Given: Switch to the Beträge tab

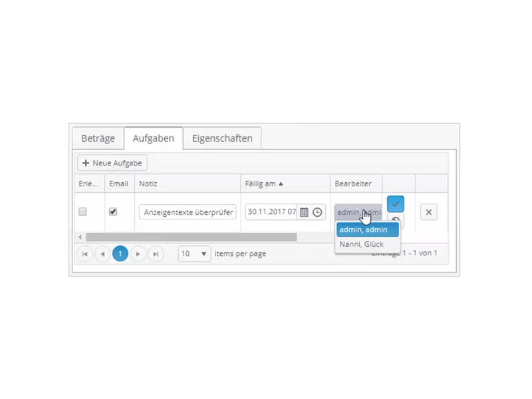Looking at the screenshot, I should tap(98, 138).
